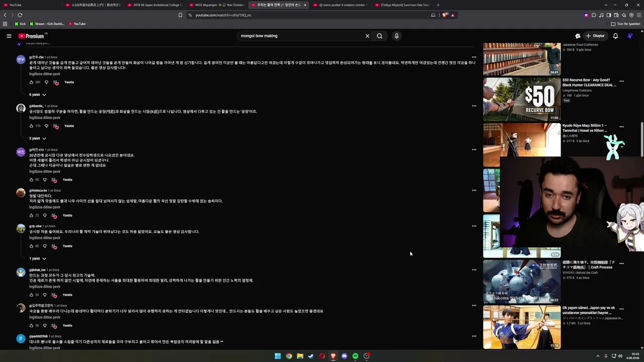Heart icon on the 173-likes comment
644x362 pixels.
point(56,126)
